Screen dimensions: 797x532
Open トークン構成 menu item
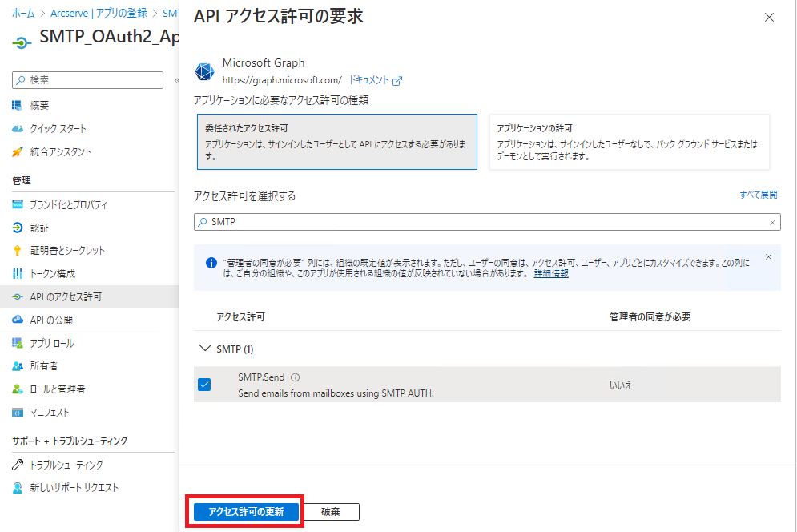[52, 274]
